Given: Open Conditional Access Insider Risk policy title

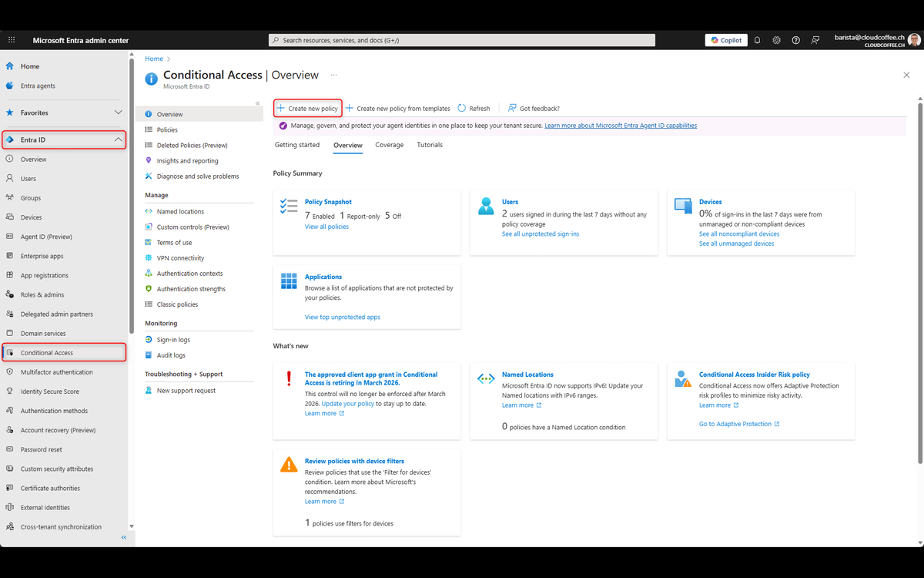Looking at the screenshot, I should point(755,375).
